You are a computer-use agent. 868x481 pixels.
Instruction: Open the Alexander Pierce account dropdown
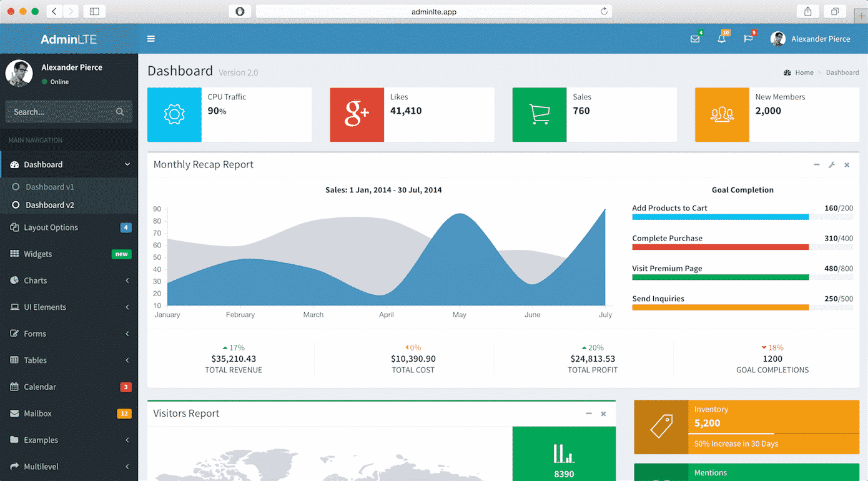tap(811, 38)
